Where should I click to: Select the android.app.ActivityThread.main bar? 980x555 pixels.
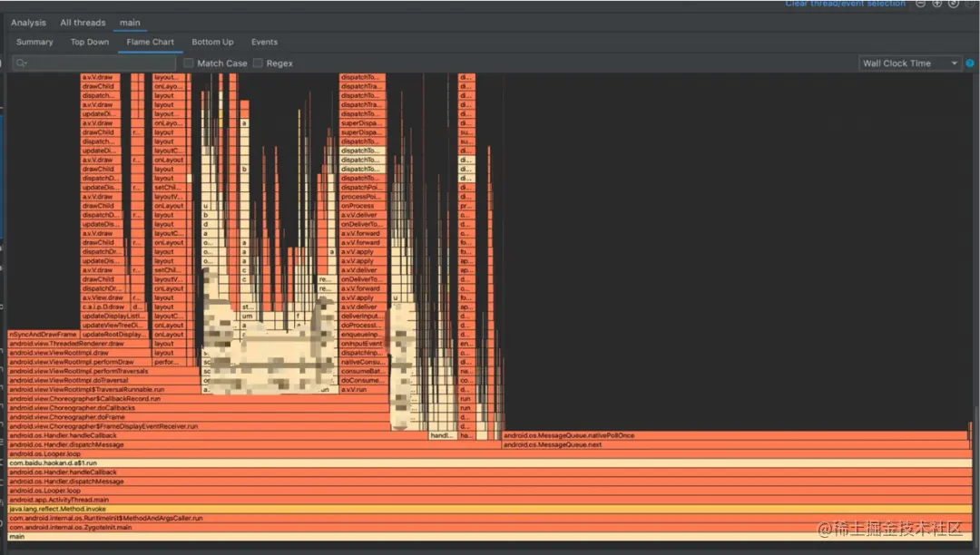[x=489, y=500]
